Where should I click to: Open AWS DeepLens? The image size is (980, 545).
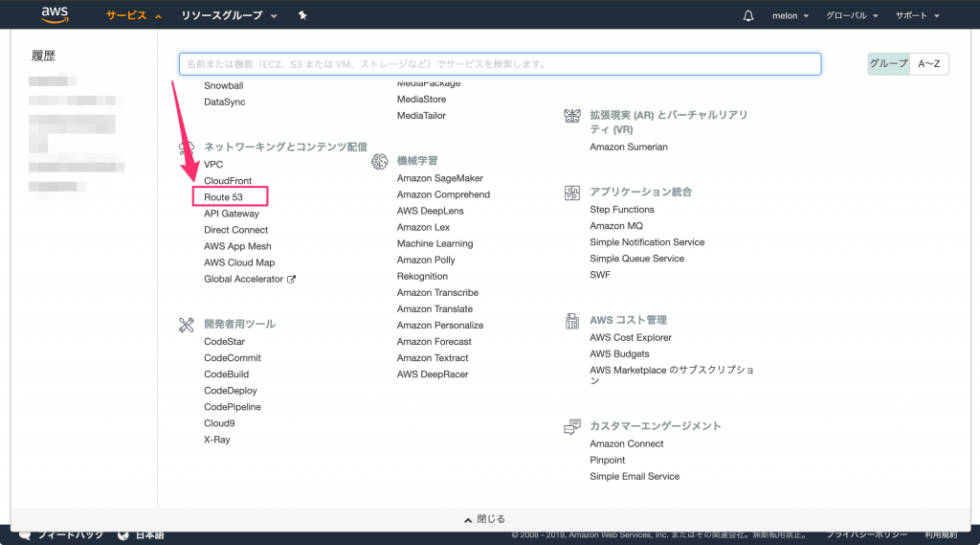click(430, 211)
